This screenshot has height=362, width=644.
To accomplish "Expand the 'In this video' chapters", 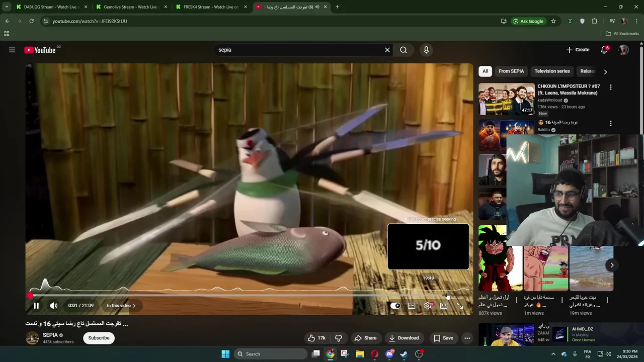I will point(121,306).
